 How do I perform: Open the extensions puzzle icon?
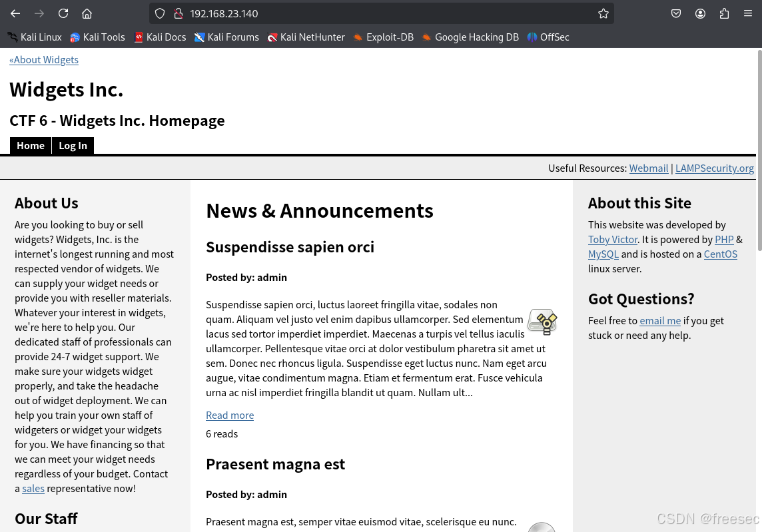click(x=724, y=13)
